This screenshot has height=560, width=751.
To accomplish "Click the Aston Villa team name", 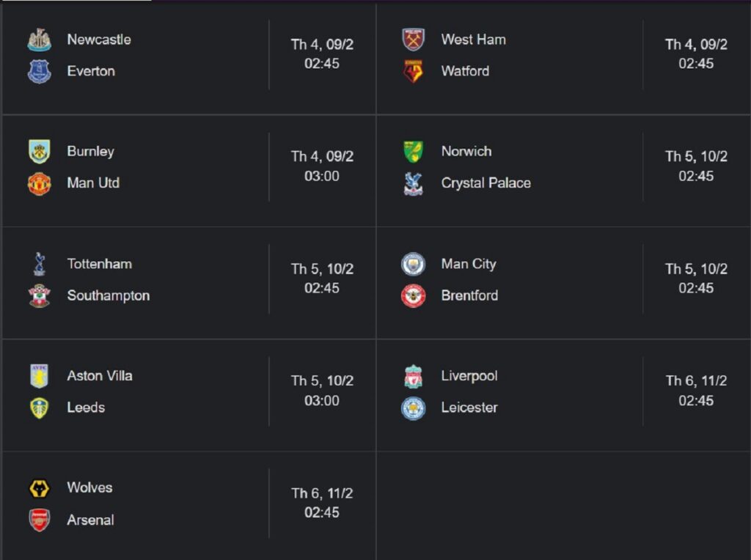I will pyautogui.click(x=100, y=376).
